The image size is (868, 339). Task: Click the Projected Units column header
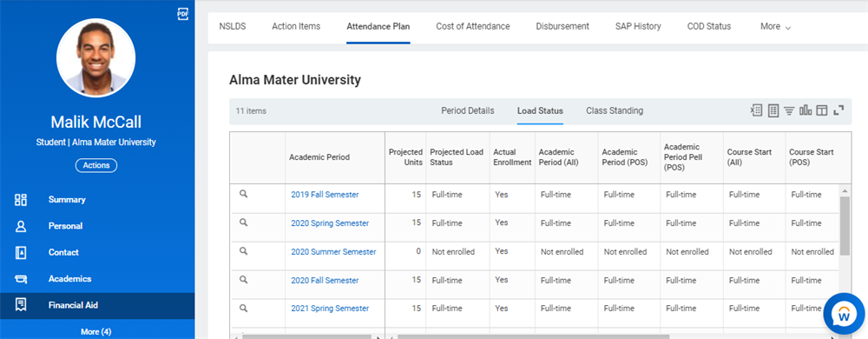tap(405, 157)
